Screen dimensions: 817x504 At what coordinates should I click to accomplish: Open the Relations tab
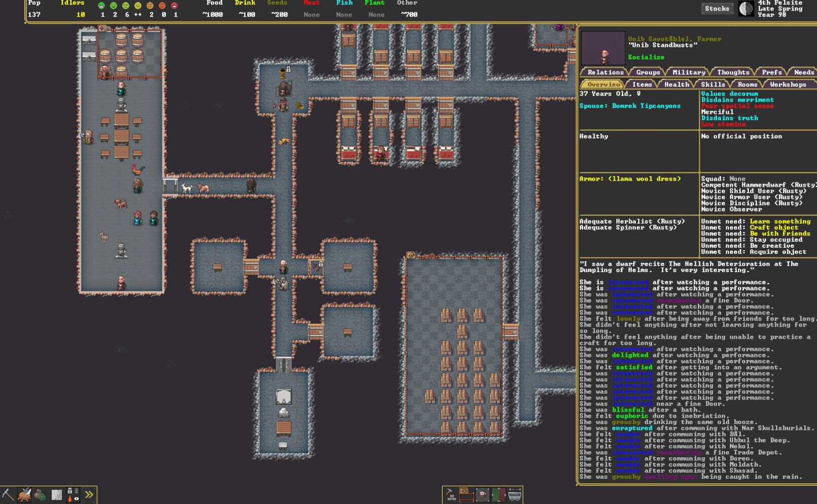pyautogui.click(x=605, y=72)
